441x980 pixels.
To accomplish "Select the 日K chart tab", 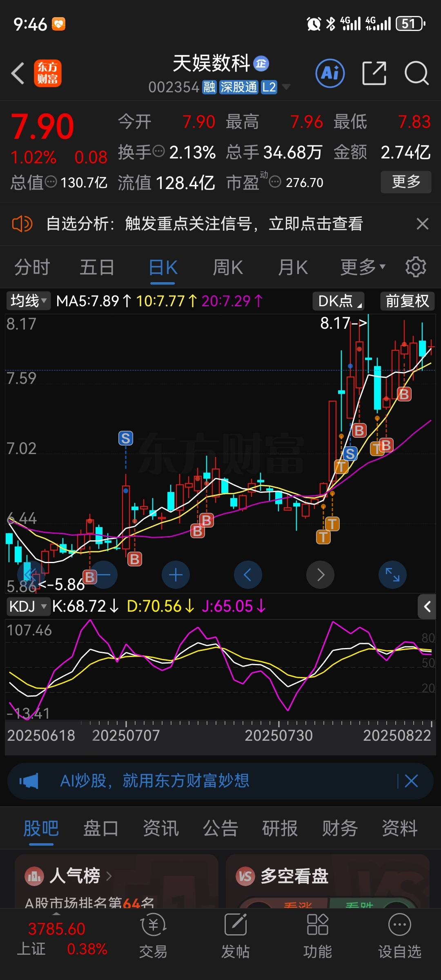I will pyautogui.click(x=163, y=268).
